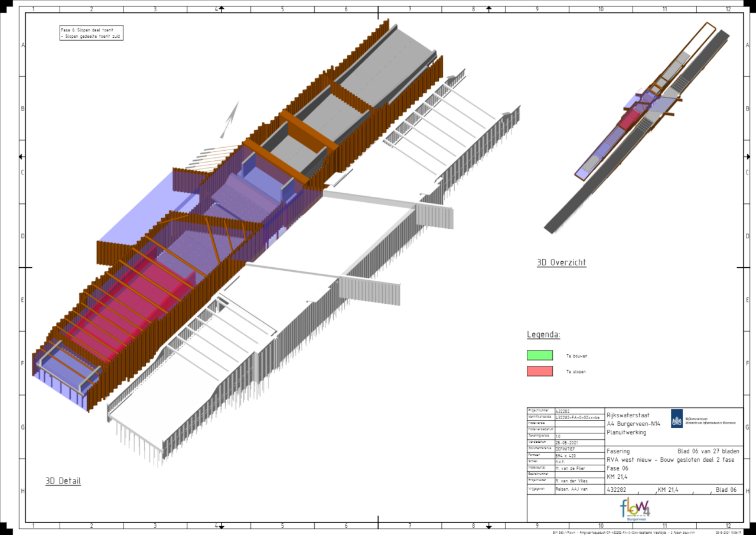Image resolution: width=756 pixels, height=535 pixels.
Task: Click the north arrow symbol
Action: tap(231, 119)
